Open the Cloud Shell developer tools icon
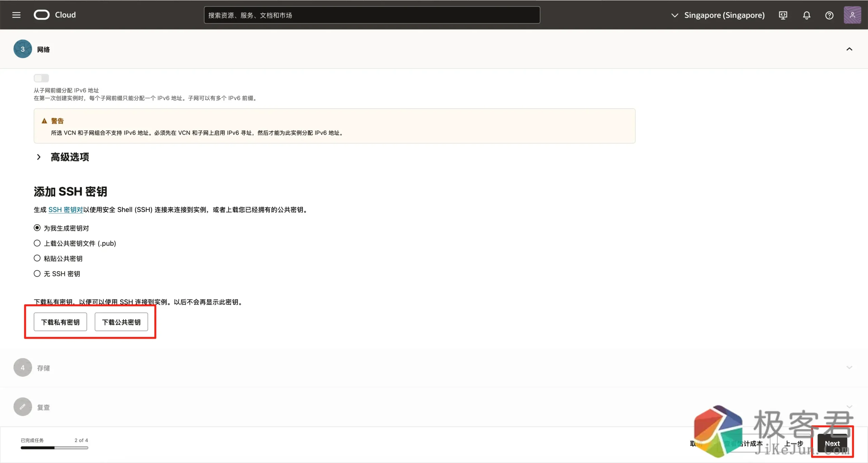868x463 pixels. (783, 15)
